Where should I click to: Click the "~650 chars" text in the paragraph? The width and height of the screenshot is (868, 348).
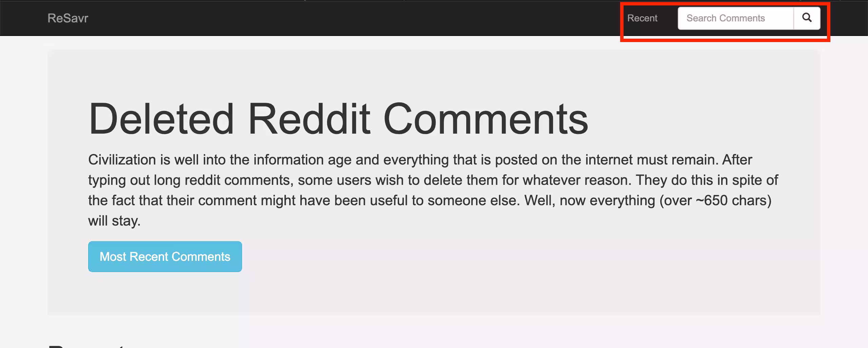(731, 200)
